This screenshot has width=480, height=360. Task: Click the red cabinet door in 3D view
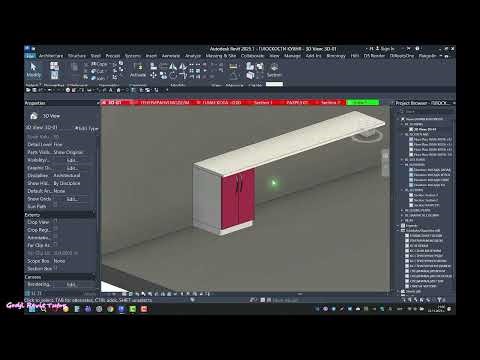pos(238,199)
